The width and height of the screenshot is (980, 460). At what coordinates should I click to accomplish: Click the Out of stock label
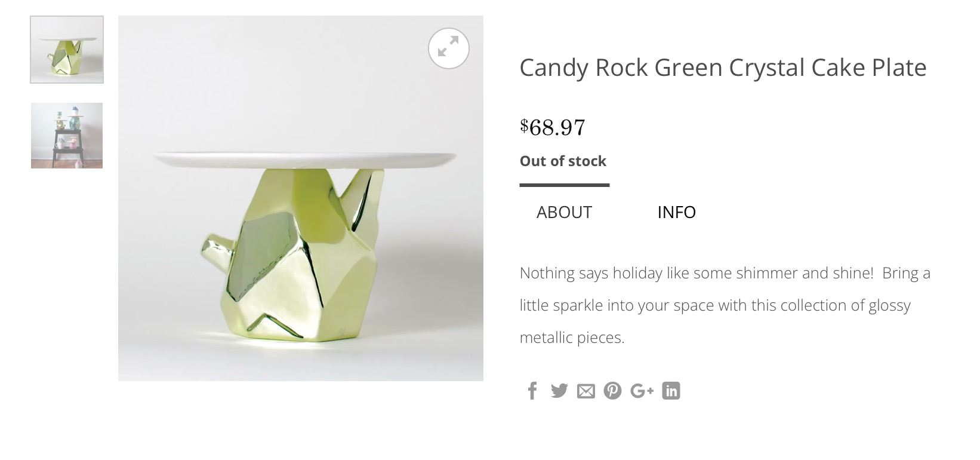pos(563,161)
